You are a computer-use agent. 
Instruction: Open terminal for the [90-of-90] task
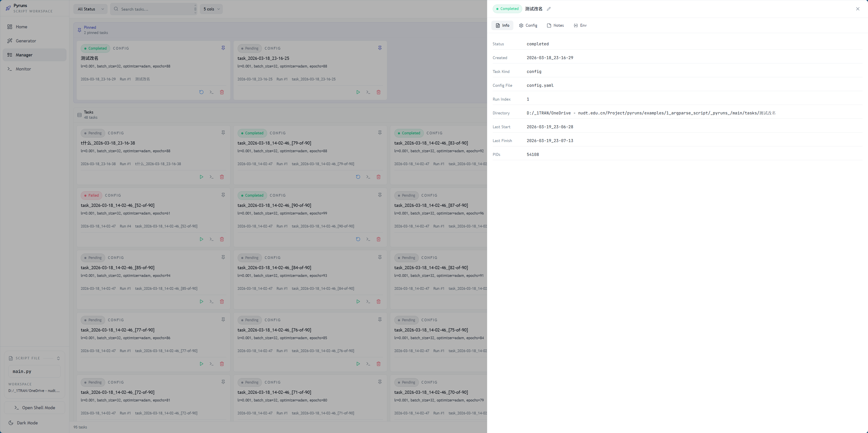point(368,239)
